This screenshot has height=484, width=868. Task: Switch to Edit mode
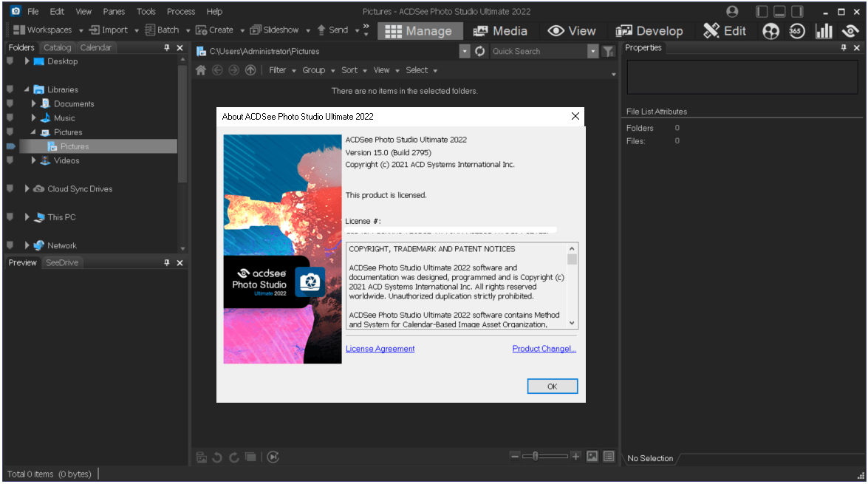tap(725, 31)
